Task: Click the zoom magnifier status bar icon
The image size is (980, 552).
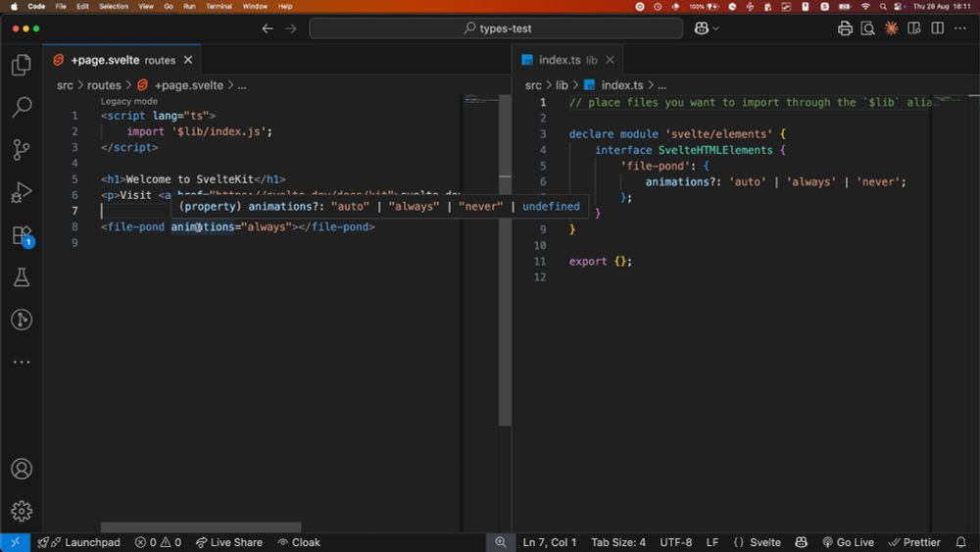Action: (x=501, y=542)
